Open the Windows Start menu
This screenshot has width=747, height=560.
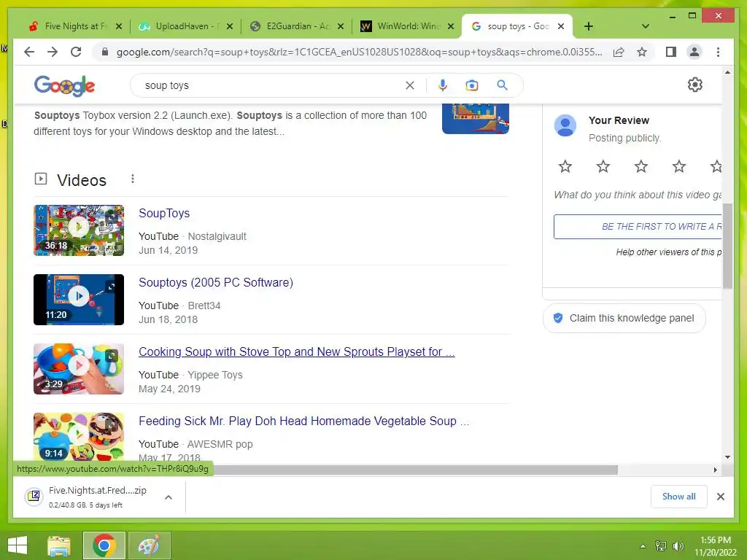coord(18,545)
